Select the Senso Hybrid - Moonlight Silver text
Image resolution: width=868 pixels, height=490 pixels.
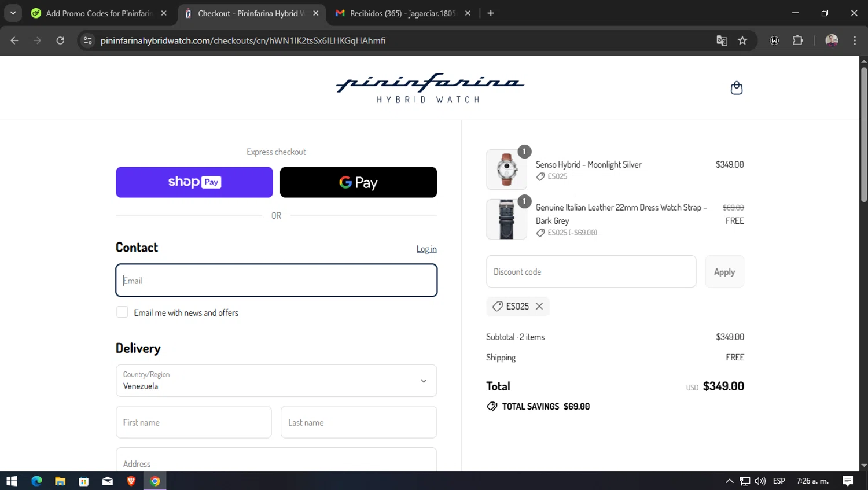point(589,165)
